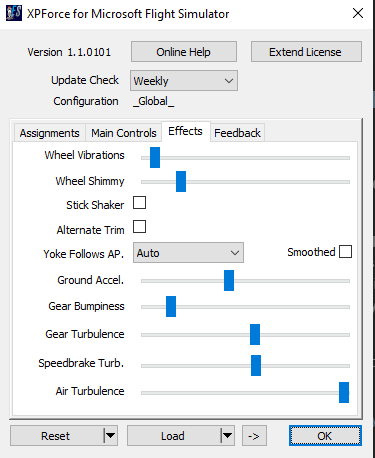The image size is (375, 458).
Task: Enable the Stick Shaker checkbox
Action: click(139, 202)
